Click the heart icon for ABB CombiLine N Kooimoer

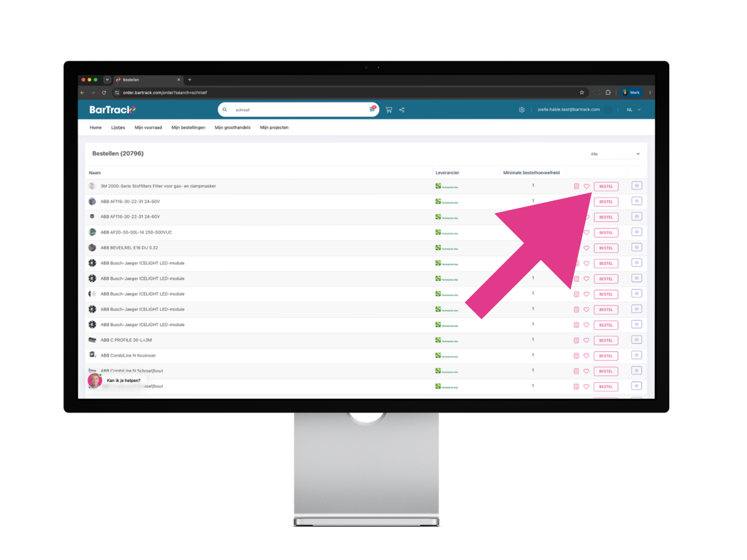(x=586, y=356)
